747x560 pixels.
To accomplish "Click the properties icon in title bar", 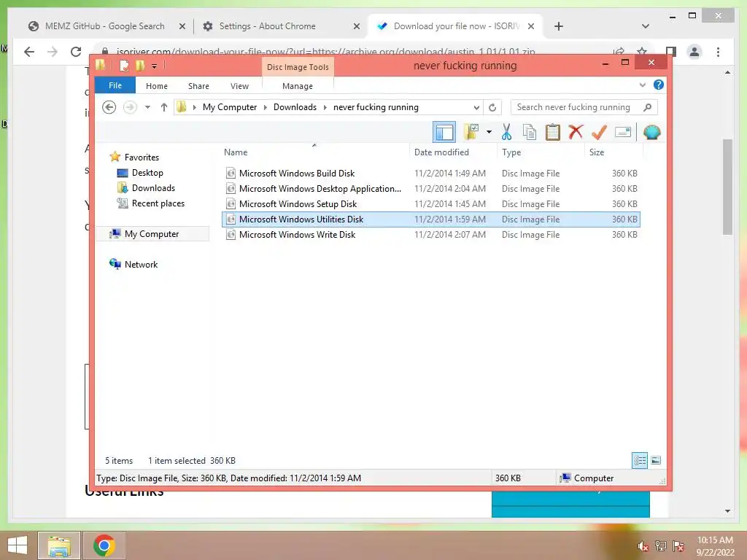I will 124,65.
